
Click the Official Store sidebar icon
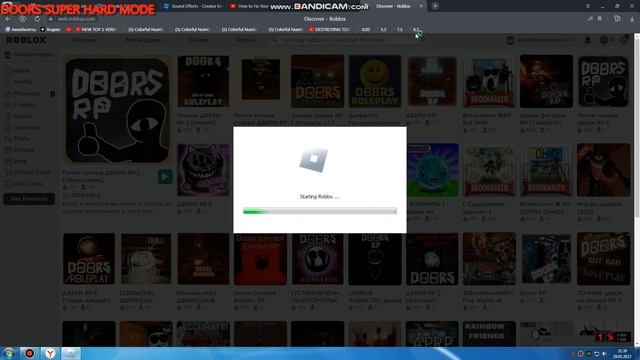pyautogui.click(x=8, y=173)
